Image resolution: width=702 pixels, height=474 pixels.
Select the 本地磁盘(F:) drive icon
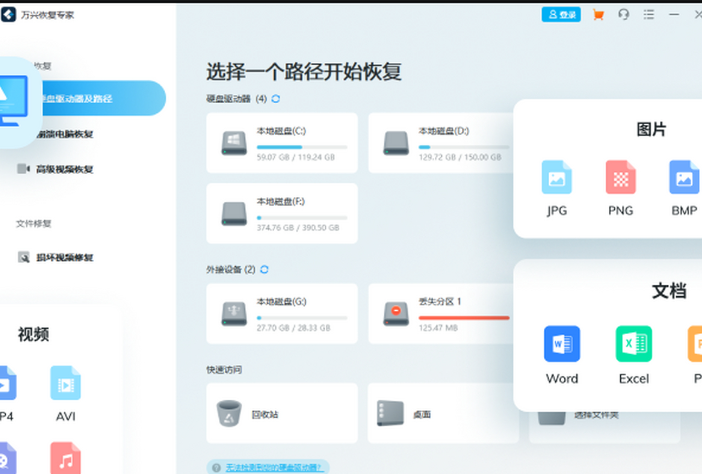point(234,214)
